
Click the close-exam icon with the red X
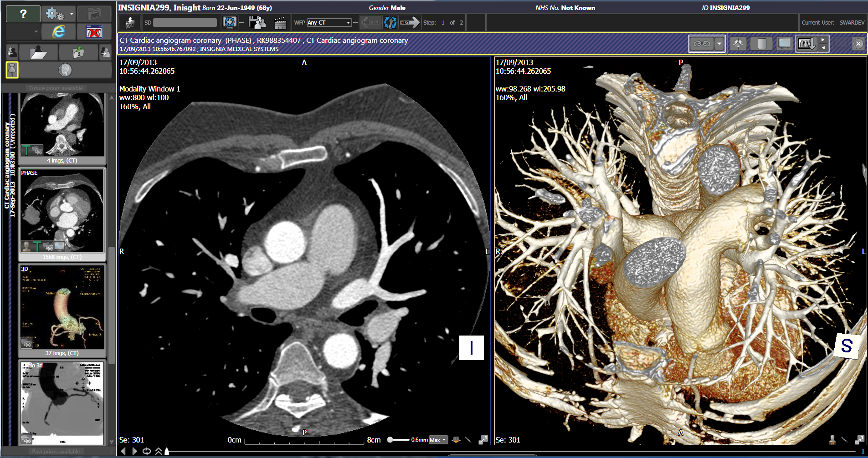[x=94, y=31]
